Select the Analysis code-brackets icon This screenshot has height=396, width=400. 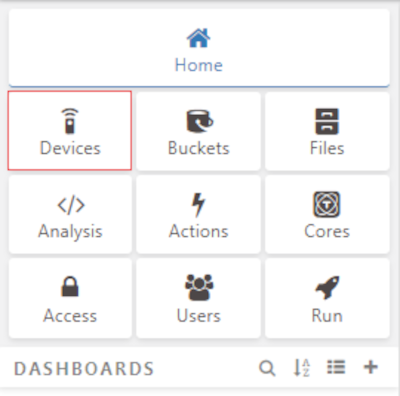coord(71,205)
